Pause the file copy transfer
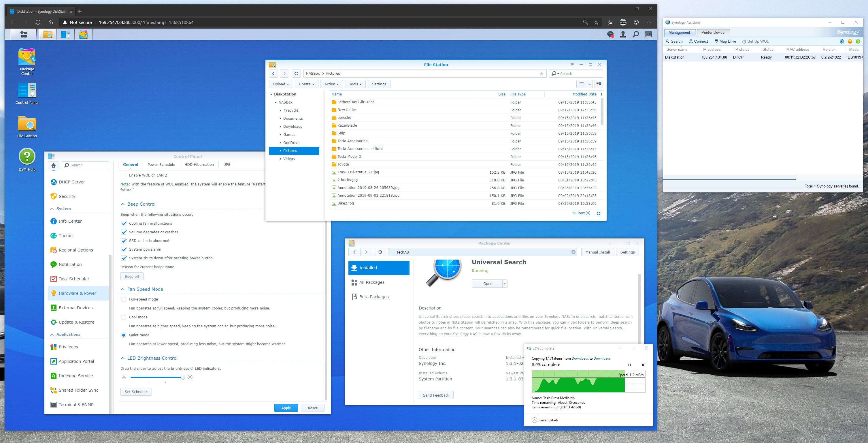The height and width of the screenshot is (443, 868). pos(629,365)
